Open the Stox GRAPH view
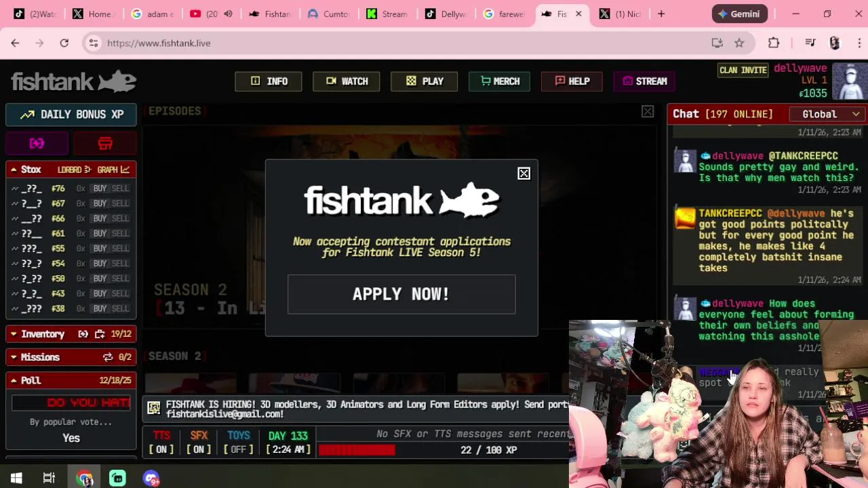Image resolution: width=868 pixels, height=488 pixels. coord(113,169)
